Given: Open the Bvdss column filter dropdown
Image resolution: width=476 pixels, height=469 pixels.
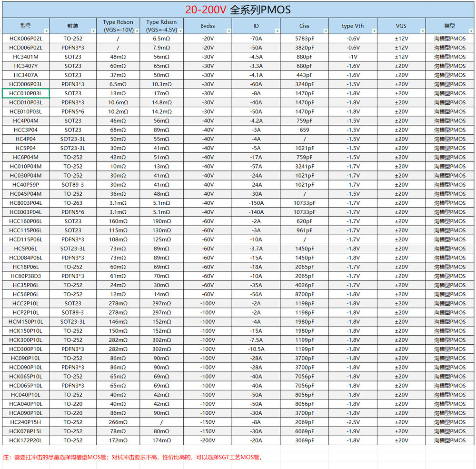Looking at the screenshot, I should coord(228,31).
